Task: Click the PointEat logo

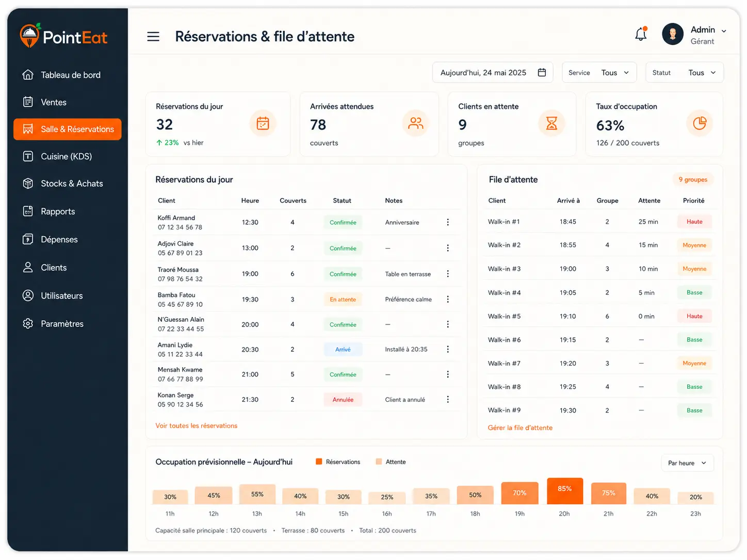Action: pyautogui.click(x=63, y=36)
